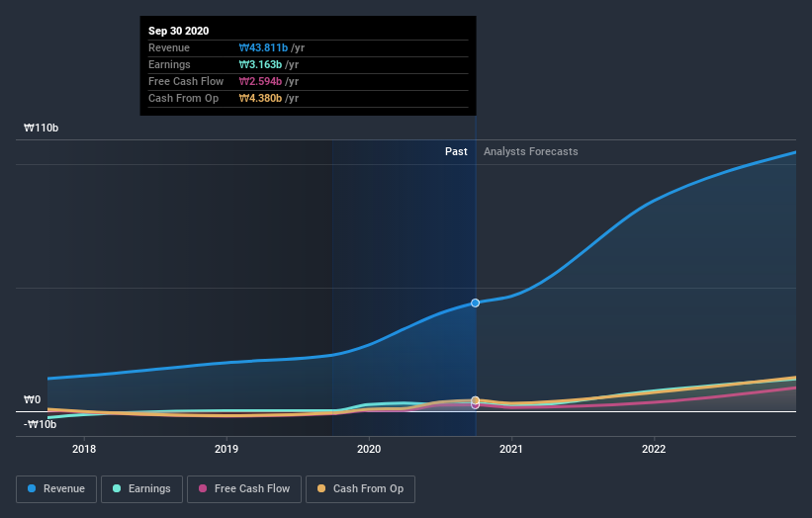Click the ₩2.594b free cash flow value
The image size is (812, 518).
(260, 81)
